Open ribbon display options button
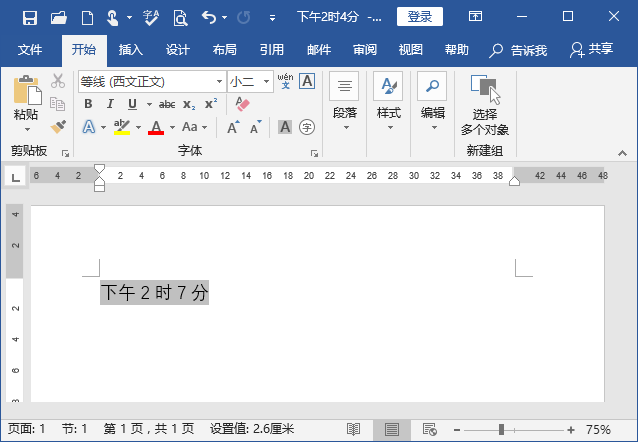638x442 pixels. 475,17
